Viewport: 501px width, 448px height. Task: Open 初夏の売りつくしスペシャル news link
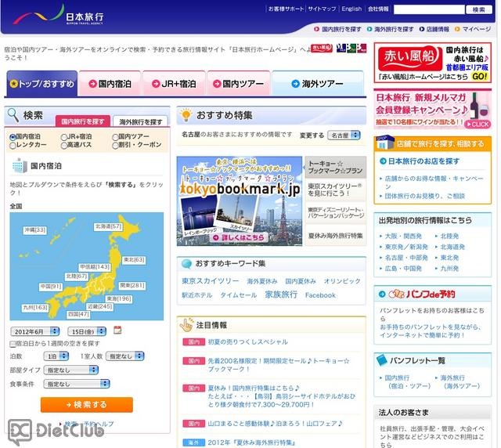[247, 341]
